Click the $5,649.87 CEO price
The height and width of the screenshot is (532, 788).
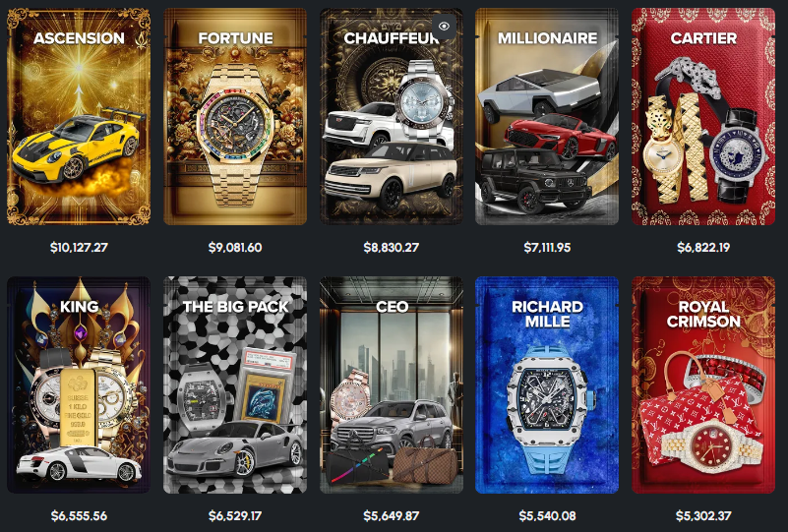coord(391,515)
